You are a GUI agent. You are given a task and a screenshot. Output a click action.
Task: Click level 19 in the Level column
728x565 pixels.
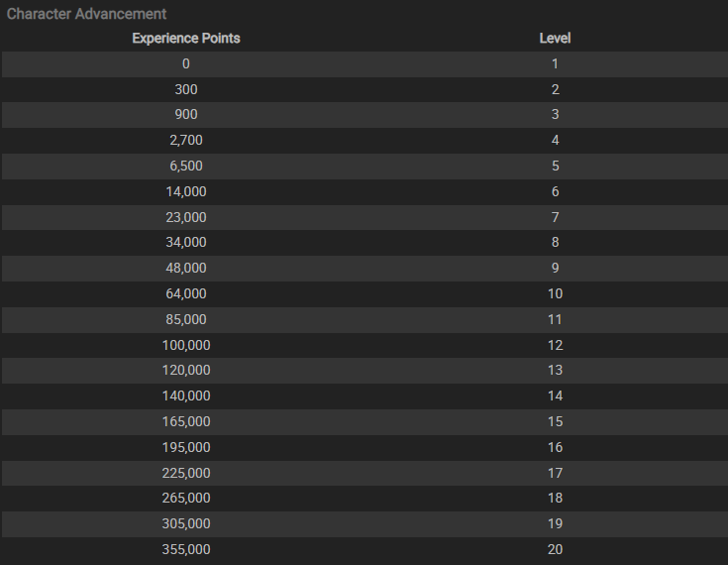coord(555,523)
